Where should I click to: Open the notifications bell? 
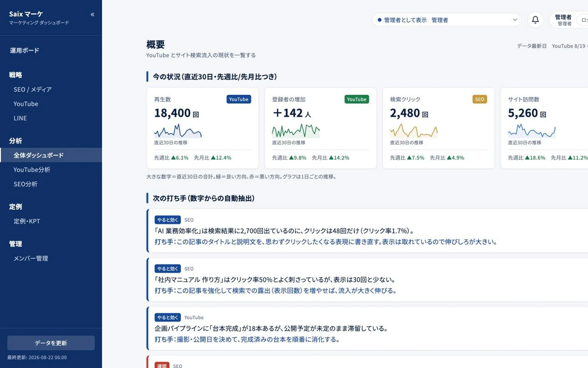[x=535, y=20]
